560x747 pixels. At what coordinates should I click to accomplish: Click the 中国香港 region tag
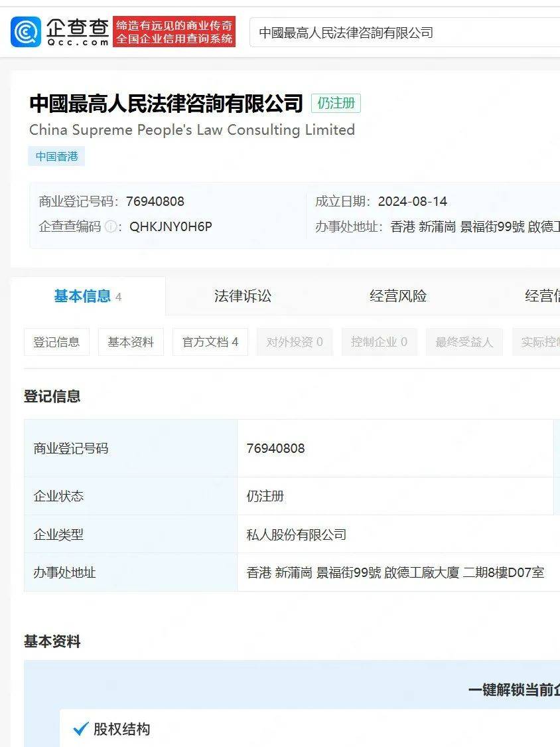click(56, 156)
